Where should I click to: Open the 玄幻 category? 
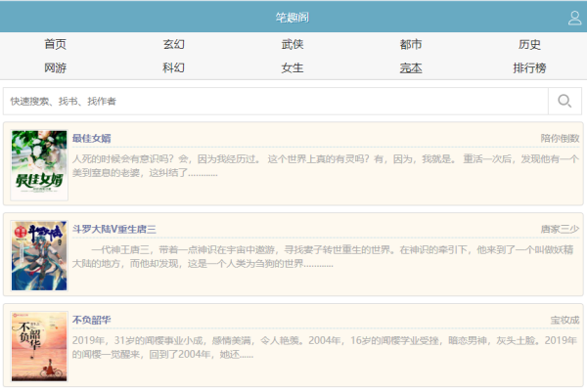tap(174, 44)
